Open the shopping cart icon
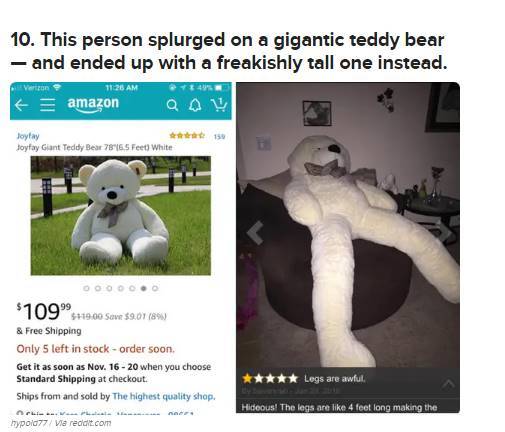The height and width of the screenshot is (432, 505). (x=219, y=104)
